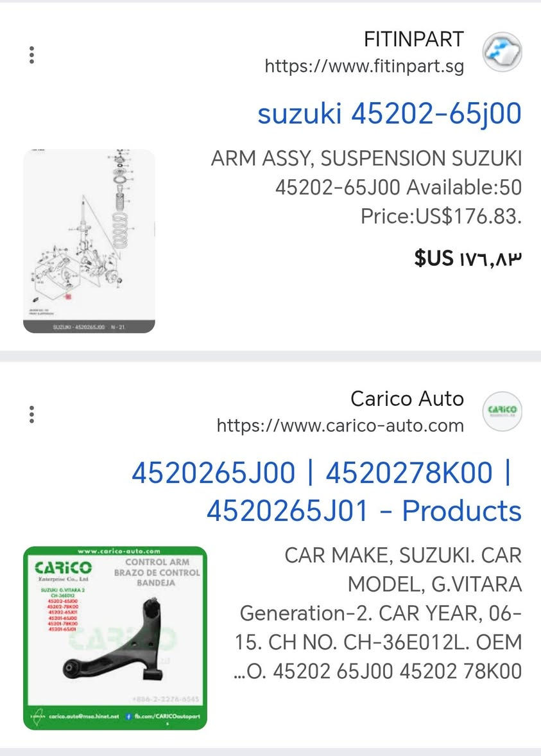Screen dimensions: 541x756
Task: Tap the FITINPART site favicon
Action: point(502,52)
